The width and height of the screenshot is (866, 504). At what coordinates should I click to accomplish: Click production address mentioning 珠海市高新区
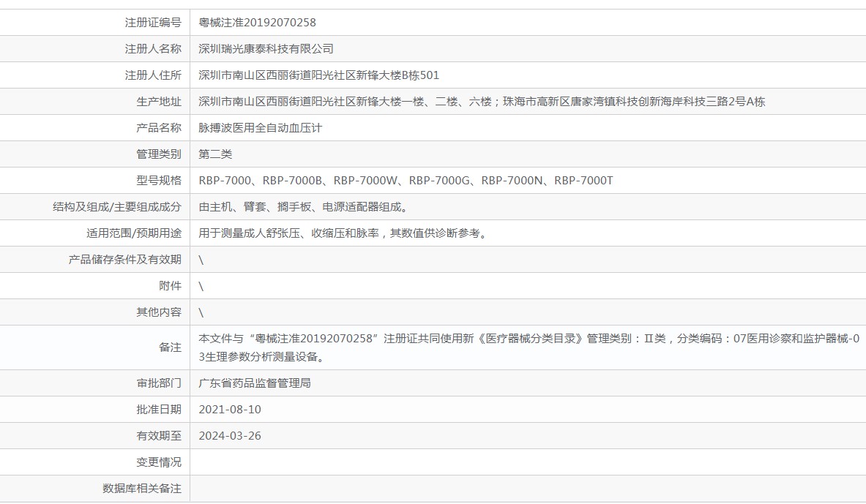pos(482,102)
